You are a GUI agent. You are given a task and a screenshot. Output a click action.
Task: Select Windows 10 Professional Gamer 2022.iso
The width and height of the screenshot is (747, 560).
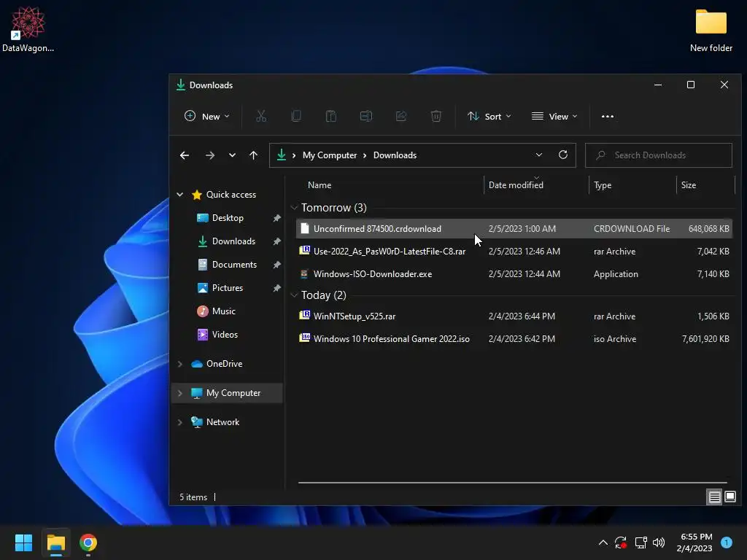(514, 339)
